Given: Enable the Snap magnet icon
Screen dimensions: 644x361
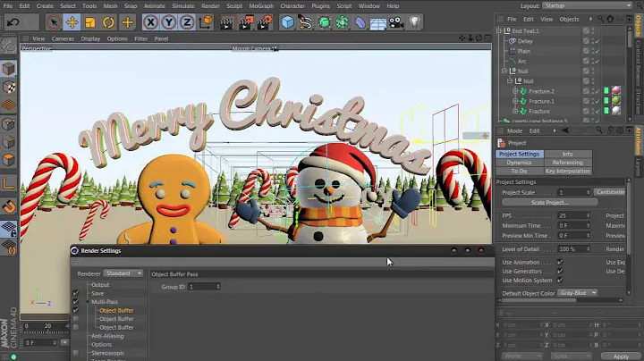Looking at the screenshot, I should [9, 206].
